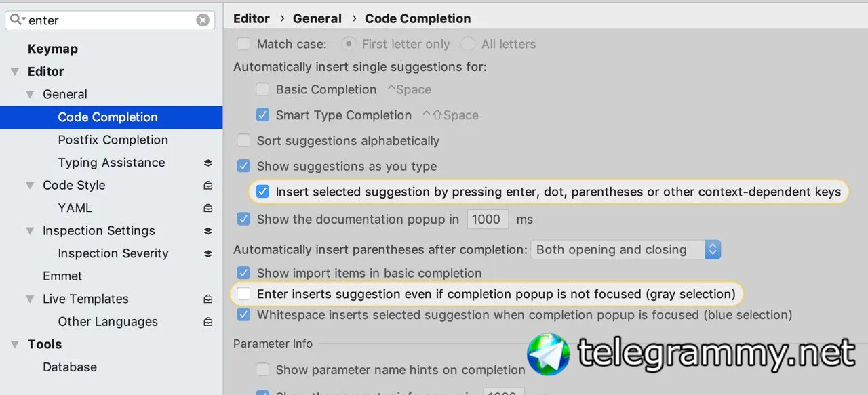Open the parentheses insertion dropdown
Image resolution: width=868 pixels, height=395 pixels.
[625, 250]
